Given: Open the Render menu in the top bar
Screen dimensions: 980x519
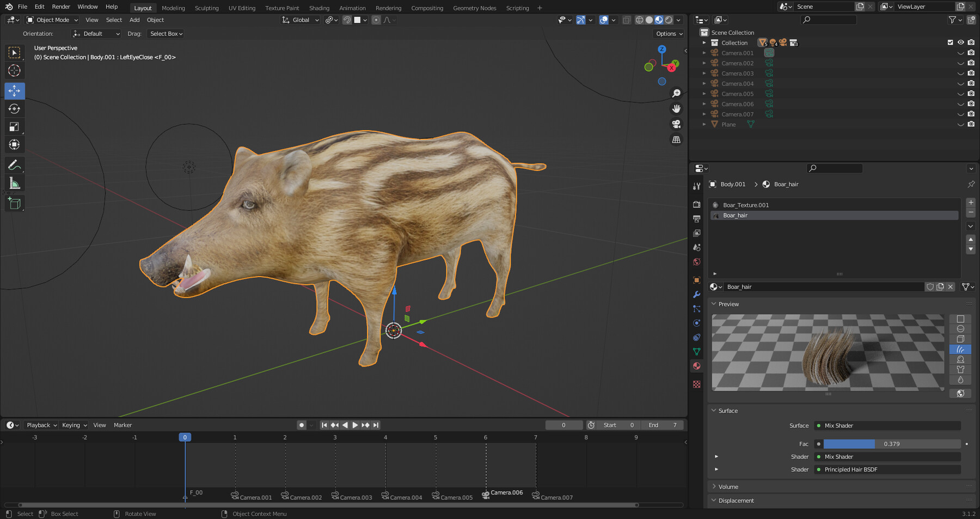Looking at the screenshot, I should 60,7.
